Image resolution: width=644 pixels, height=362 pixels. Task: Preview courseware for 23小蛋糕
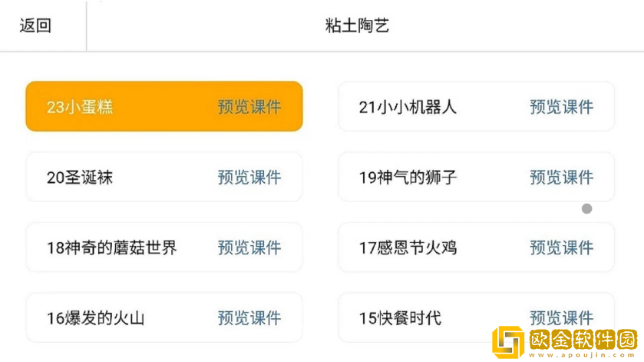[249, 107]
